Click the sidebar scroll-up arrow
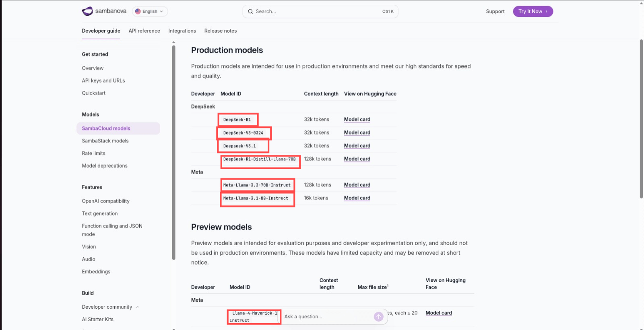This screenshot has height=330, width=644. pos(174,42)
